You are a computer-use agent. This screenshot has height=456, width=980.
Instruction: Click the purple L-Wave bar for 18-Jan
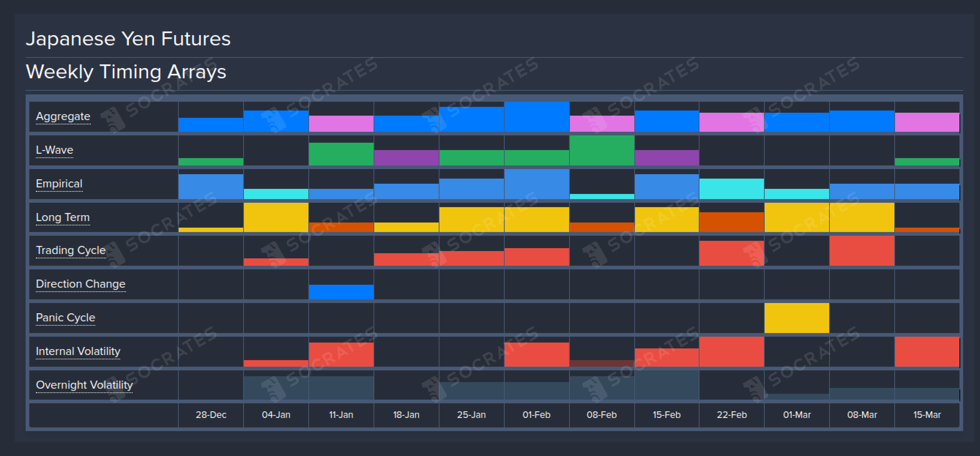point(406,158)
